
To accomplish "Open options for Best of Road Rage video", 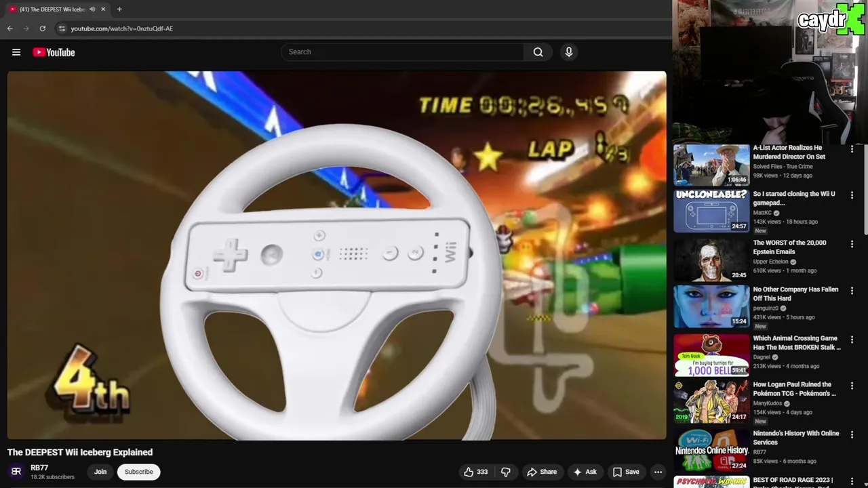I will pos(852,481).
